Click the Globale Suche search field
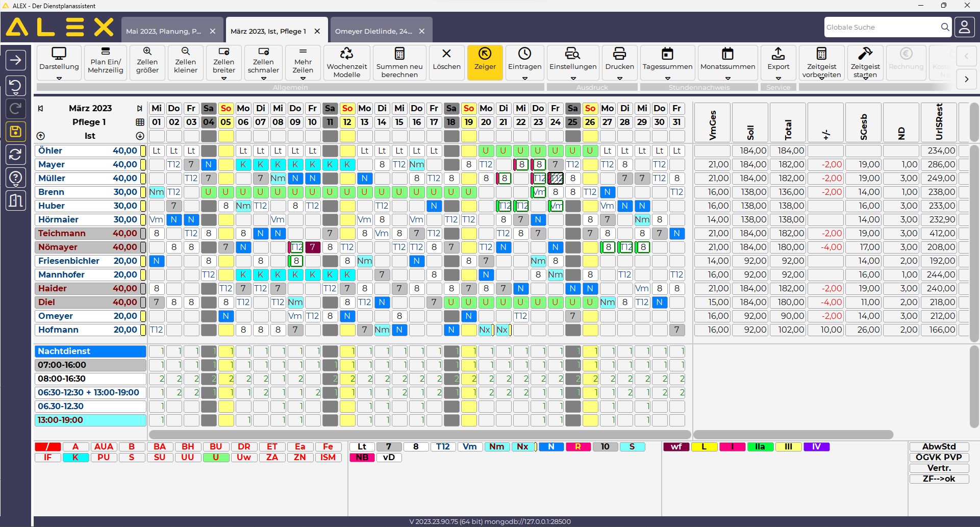The image size is (980, 527). click(882, 27)
